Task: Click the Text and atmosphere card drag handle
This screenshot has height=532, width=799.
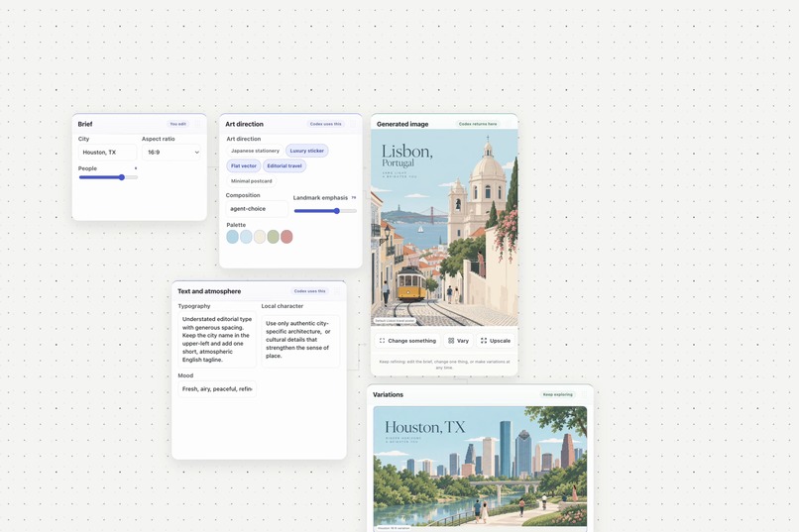Action: (x=337, y=291)
